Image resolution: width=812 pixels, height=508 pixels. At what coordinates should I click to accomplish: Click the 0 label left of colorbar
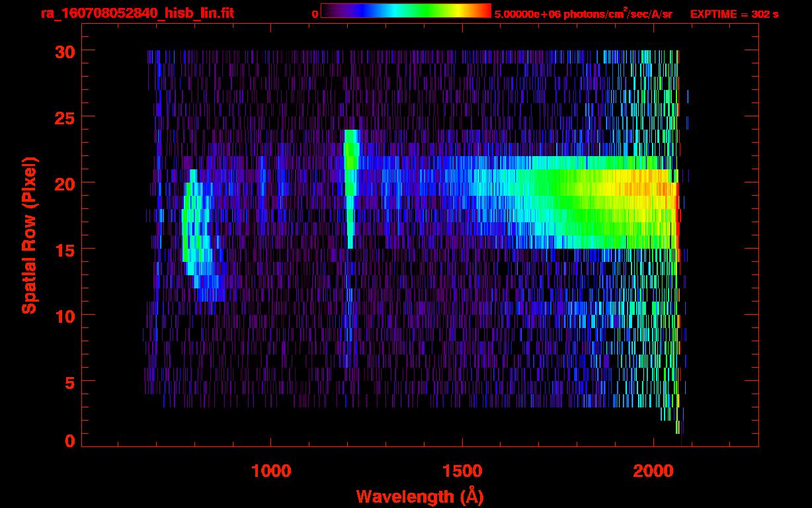tap(315, 14)
